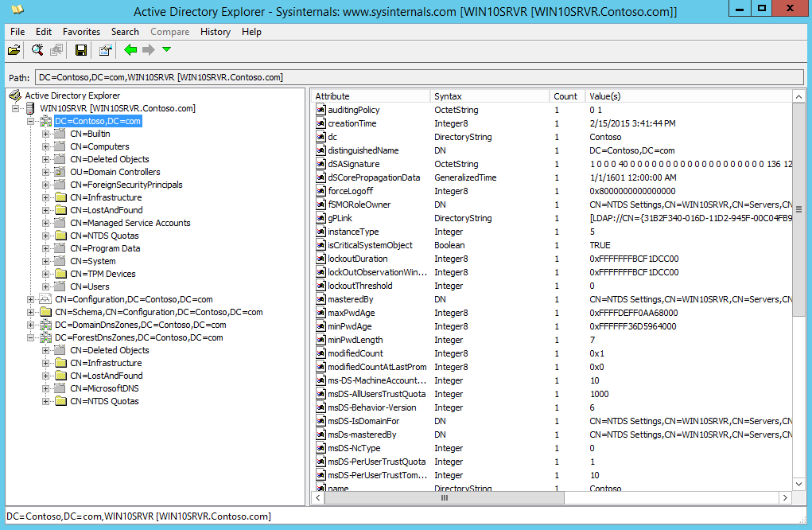This screenshot has height=530, width=812.
Task: Open the Help menu
Action: 251,32
